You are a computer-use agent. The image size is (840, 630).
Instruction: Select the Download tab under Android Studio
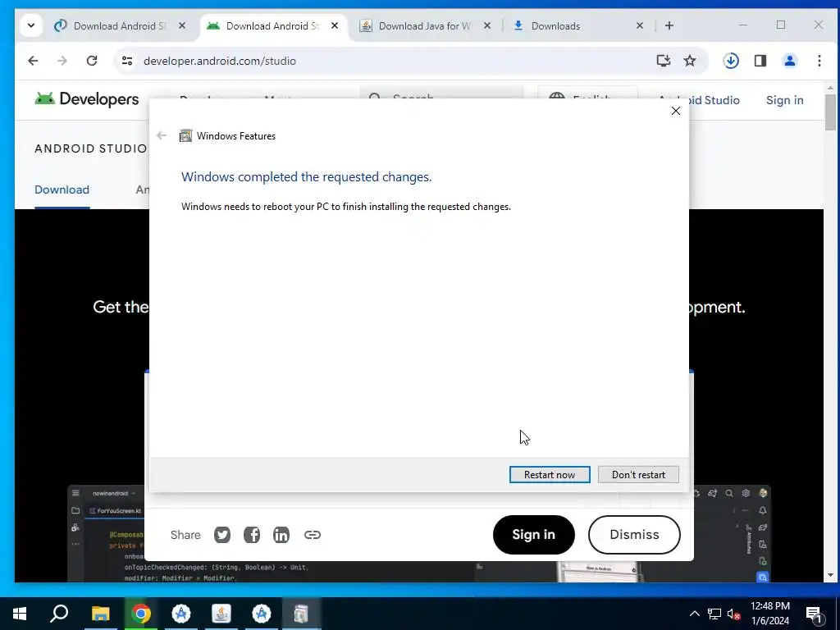[62, 189]
